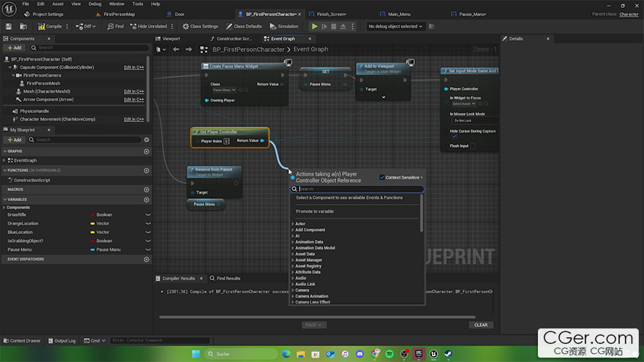Navigate back in graph history

pyautogui.click(x=176, y=49)
